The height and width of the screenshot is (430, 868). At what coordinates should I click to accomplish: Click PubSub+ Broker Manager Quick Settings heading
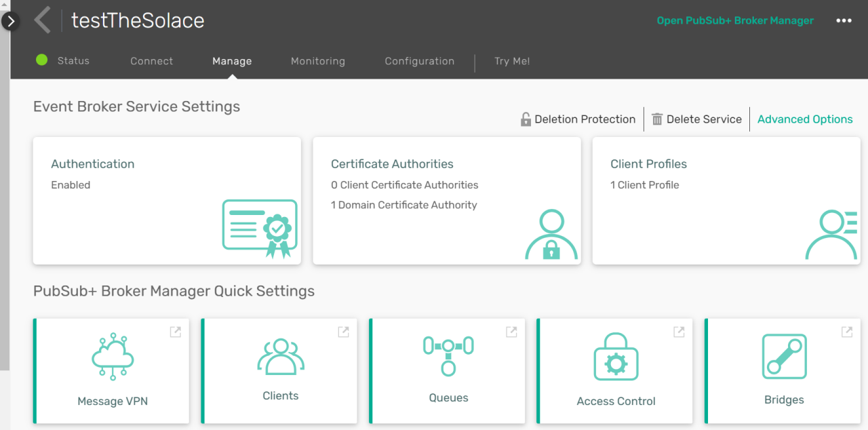pyautogui.click(x=174, y=292)
